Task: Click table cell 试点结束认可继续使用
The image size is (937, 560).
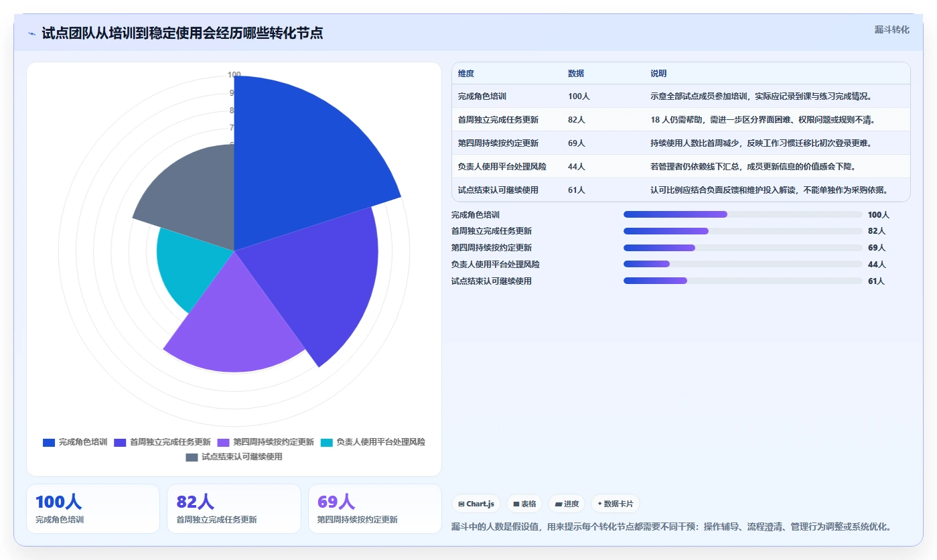Action: point(498,190)
